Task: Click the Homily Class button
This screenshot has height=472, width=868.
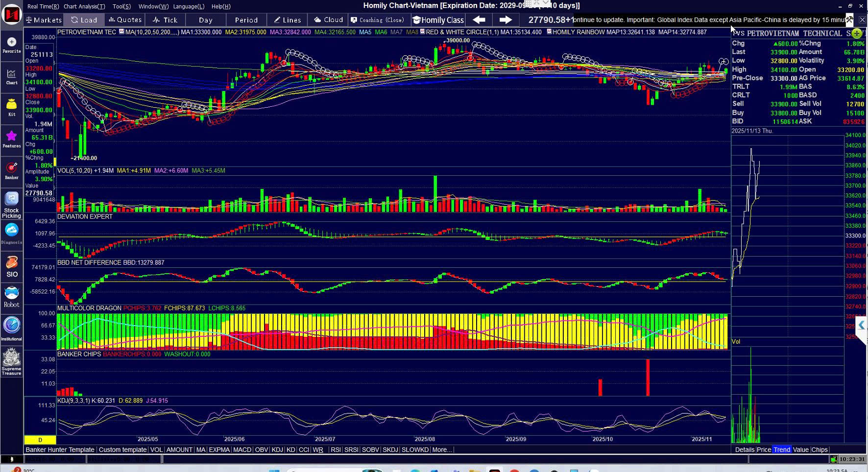Action: [438, 20]
